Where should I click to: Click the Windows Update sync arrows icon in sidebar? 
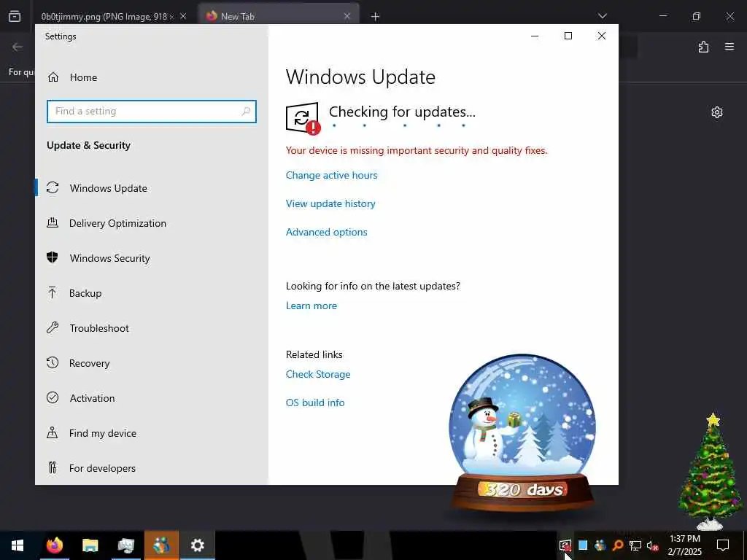pos(53,187)
